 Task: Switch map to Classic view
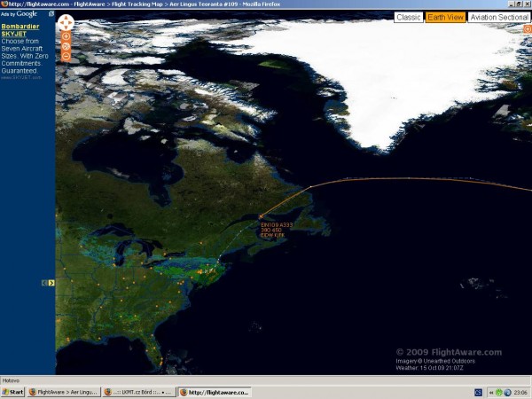[x=409, y=18]
